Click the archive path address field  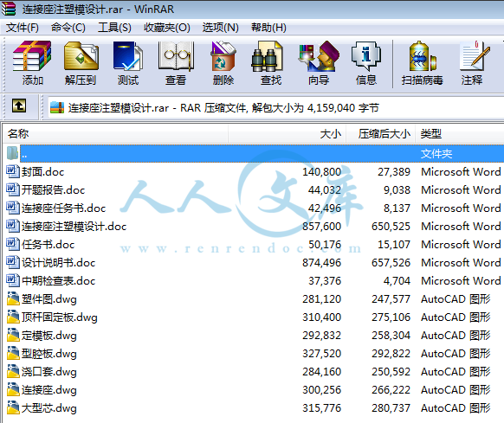point(276,107)
